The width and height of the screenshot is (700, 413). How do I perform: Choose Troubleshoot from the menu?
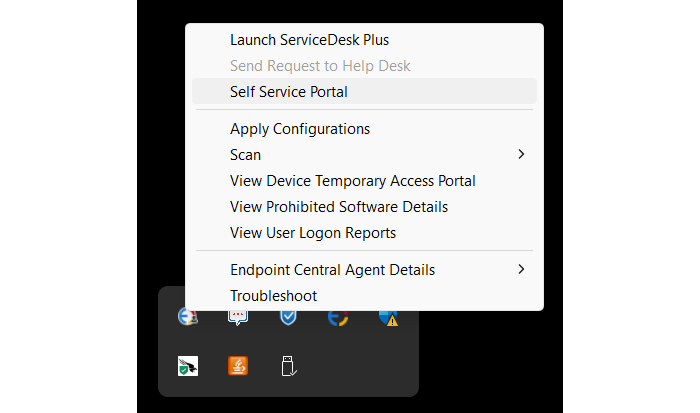tap(273, 296)
